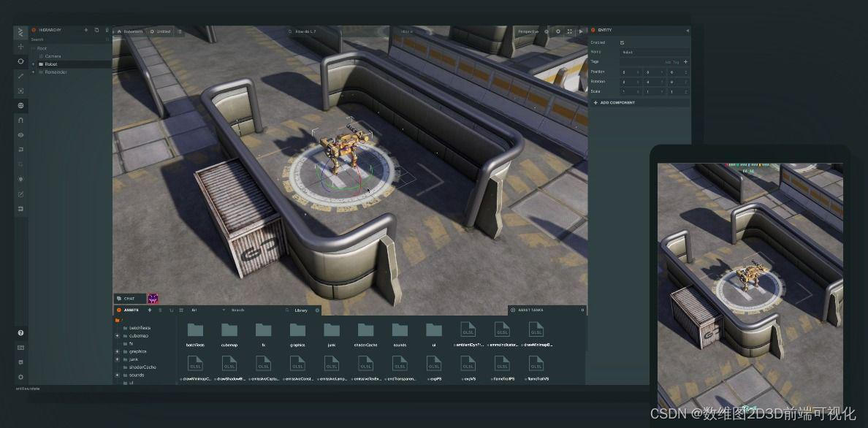The width and height of the screenshot is (868, 428).
Task: Click the Assets Search field
Action: (x=259, y=310)
